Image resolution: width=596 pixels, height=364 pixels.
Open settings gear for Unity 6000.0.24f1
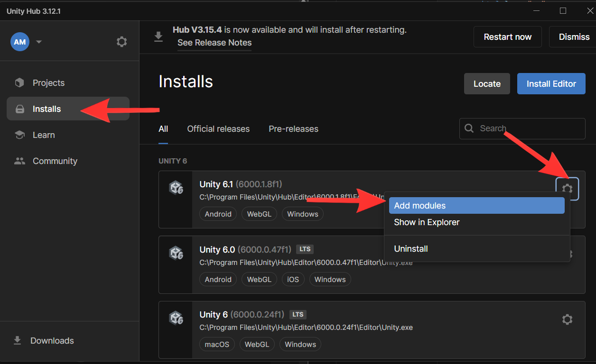pos(567,319)
